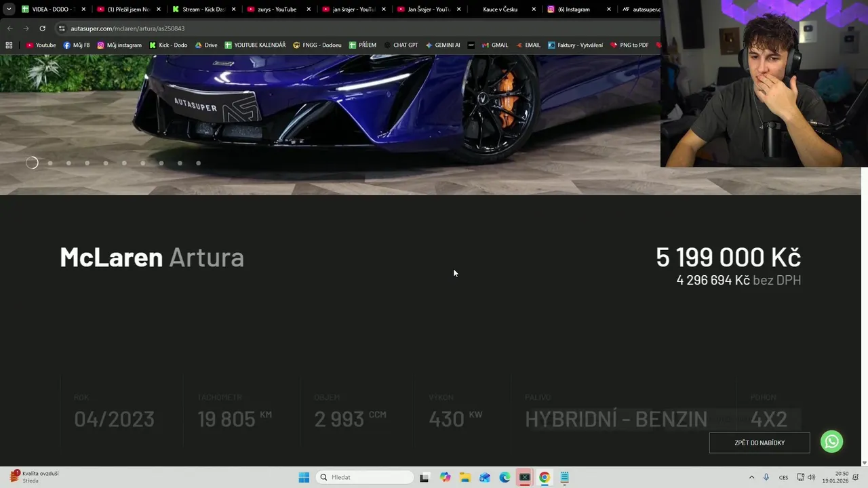
Task: Open Task View on the taskbar
Action: [424, 477]
